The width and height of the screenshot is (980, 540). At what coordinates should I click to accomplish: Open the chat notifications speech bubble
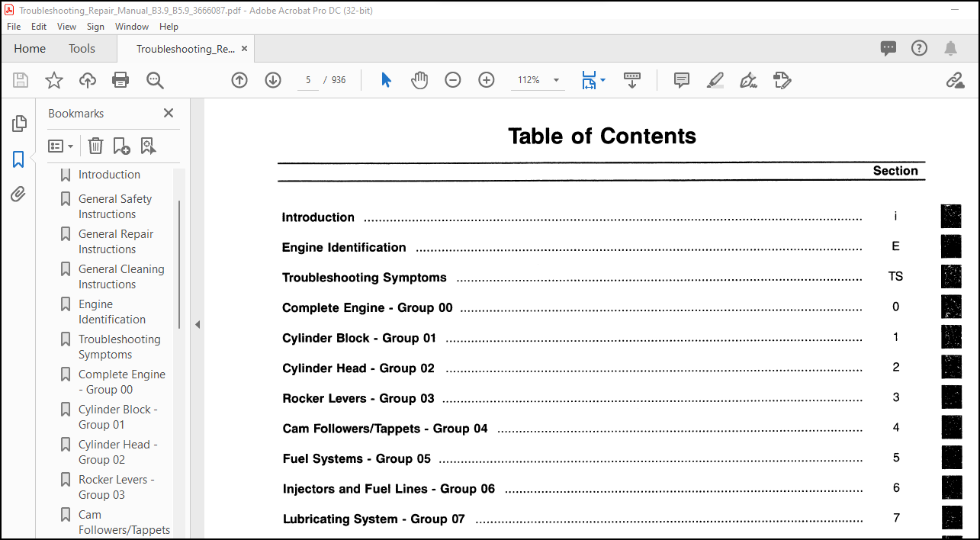pyautogui.click(x=888, y=49)
